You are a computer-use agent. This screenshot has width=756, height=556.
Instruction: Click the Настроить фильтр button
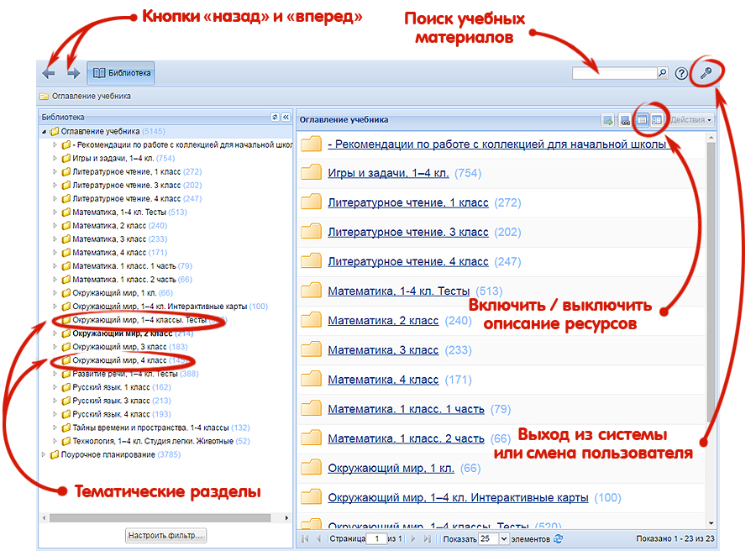pyautogui.click(x=165, y=535)
